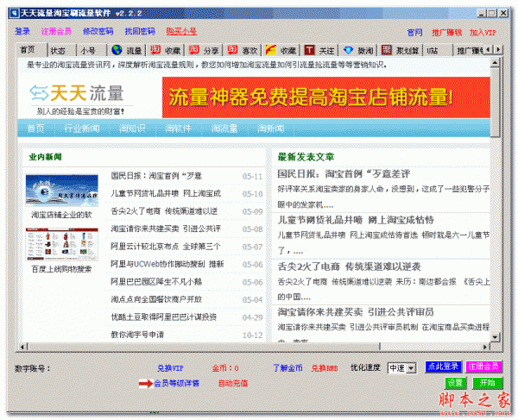
Task: Select 首页 in the blue navigation bar
Action: tap(35, 129)
